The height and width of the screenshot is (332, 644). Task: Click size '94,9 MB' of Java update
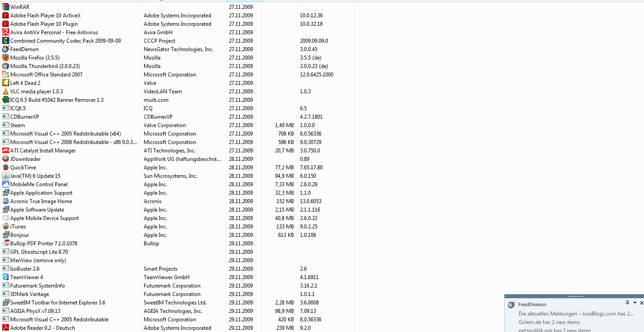(285, 176)
